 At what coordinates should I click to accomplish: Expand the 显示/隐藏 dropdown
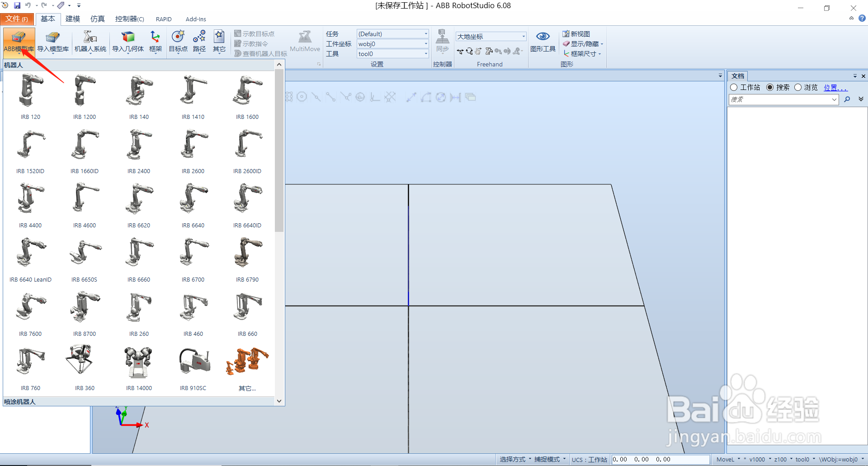(602, 44)
